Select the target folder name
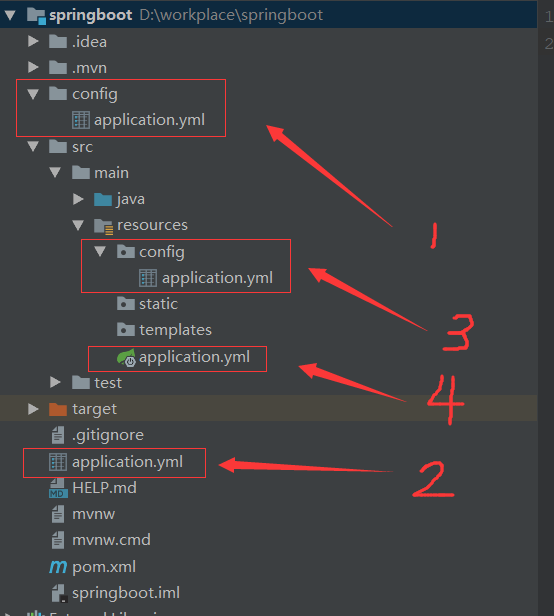This screenshot has width=554, height=616. pyautogui.click(x=94, y=409)
